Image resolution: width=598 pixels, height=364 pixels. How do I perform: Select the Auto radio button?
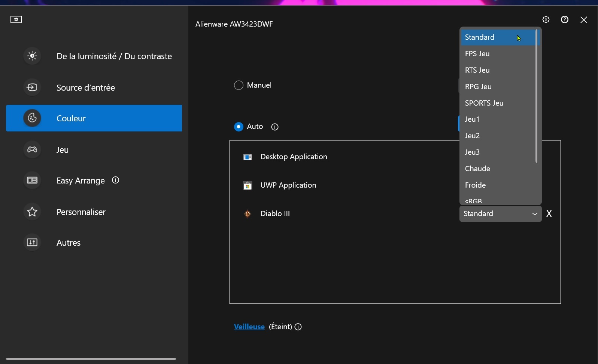coord(239,127)
